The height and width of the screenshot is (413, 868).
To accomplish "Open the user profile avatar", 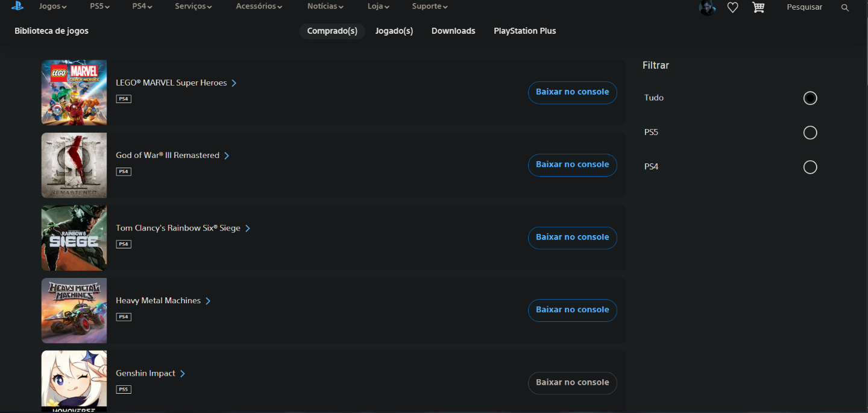I will point(707,7).
